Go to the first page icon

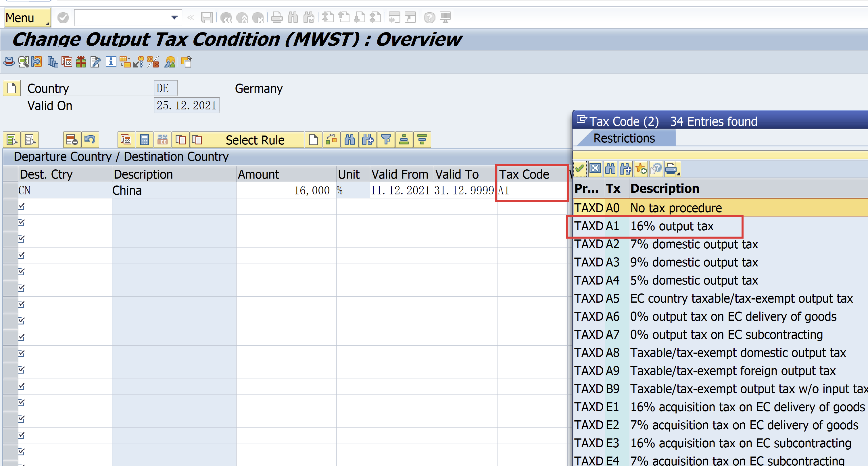click(328, 18)
